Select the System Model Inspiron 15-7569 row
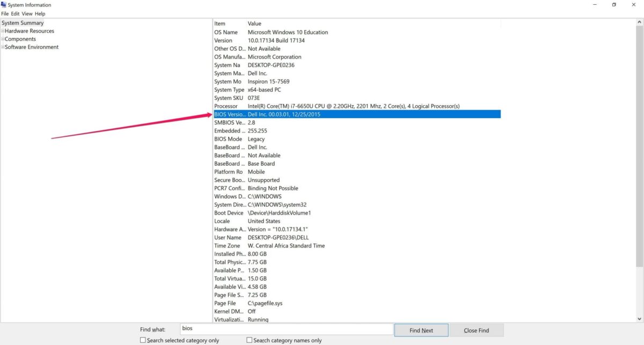The height and width of the screenshot is (345, 644). click(357, 82)
